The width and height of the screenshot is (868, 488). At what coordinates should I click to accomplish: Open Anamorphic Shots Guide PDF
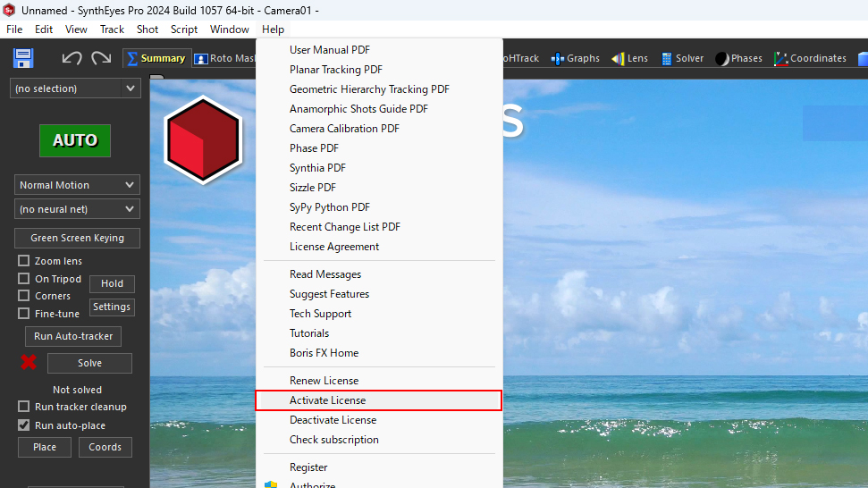379,108
